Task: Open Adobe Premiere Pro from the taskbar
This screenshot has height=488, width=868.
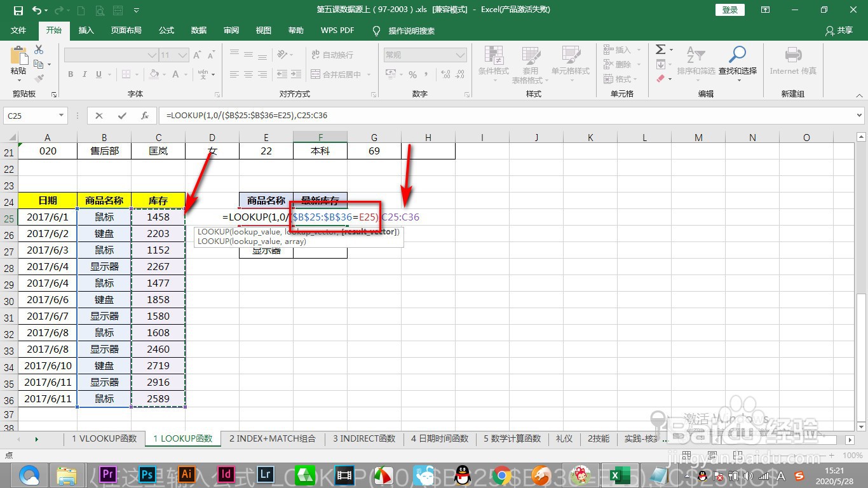Action: pyautogui.click(x=108, y=474)
